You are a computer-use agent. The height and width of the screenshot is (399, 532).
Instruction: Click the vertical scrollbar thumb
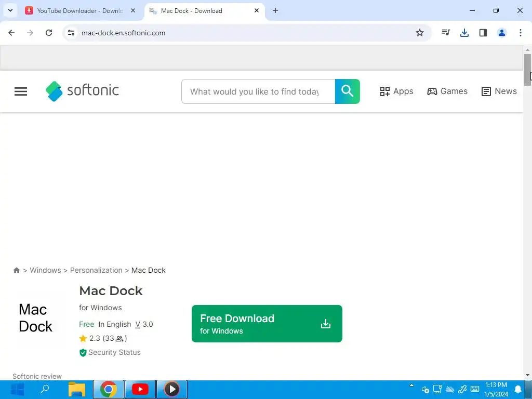tap(527, 70)
